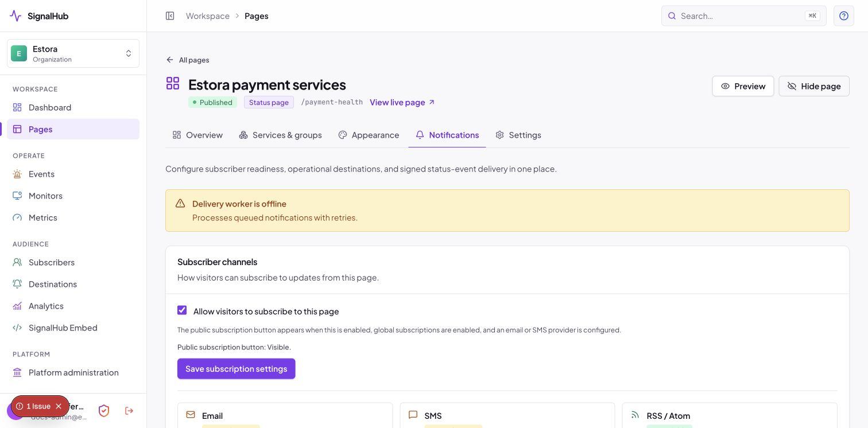Click the Analytics chart icon
Viewport: 868px width, 428px height.
pos(17,306)
